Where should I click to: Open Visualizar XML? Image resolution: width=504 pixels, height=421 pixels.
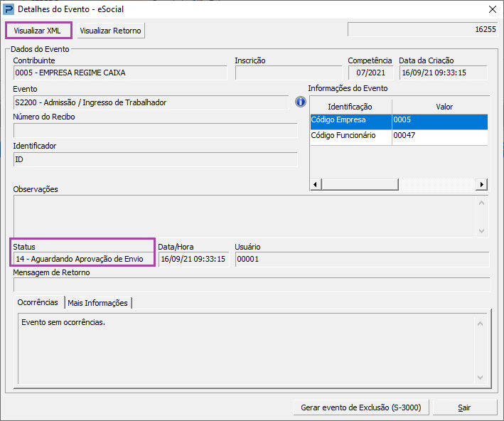click(38, 31)
